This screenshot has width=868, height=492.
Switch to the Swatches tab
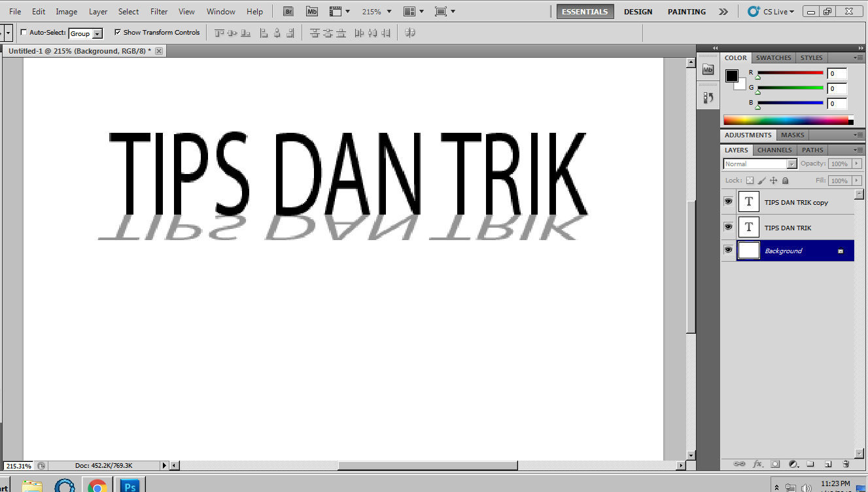point(773,58)
